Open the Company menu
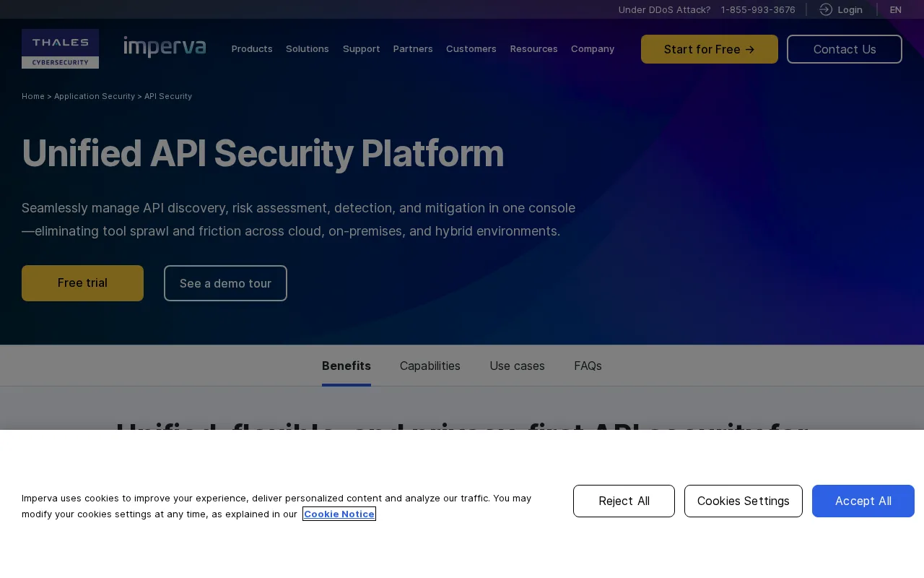The width and height of the screenshot is (924, 578). 593,48
